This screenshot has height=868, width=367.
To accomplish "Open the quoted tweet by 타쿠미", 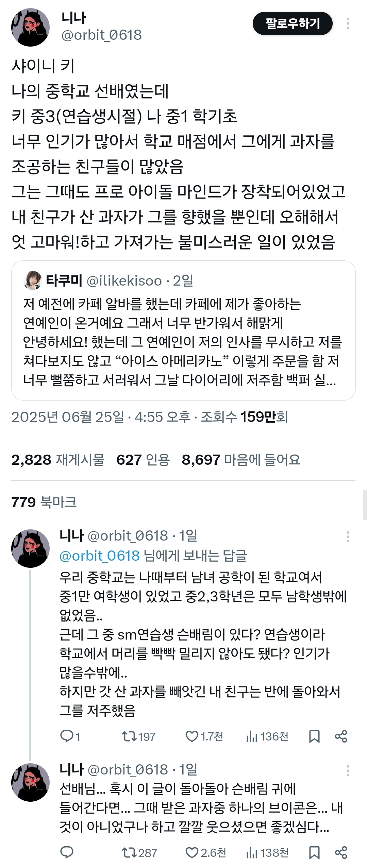I will click(183, 330).
